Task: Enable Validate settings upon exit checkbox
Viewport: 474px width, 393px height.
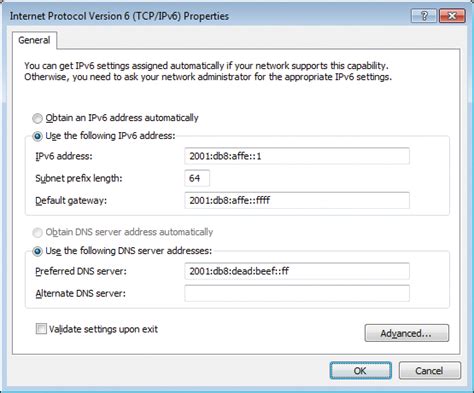Action: click(x=41, y=329)
